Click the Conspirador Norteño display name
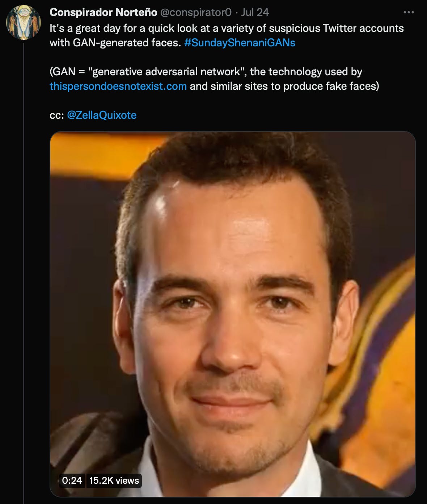The width and height of the screenshot is (427, 504). pos(103,12)
